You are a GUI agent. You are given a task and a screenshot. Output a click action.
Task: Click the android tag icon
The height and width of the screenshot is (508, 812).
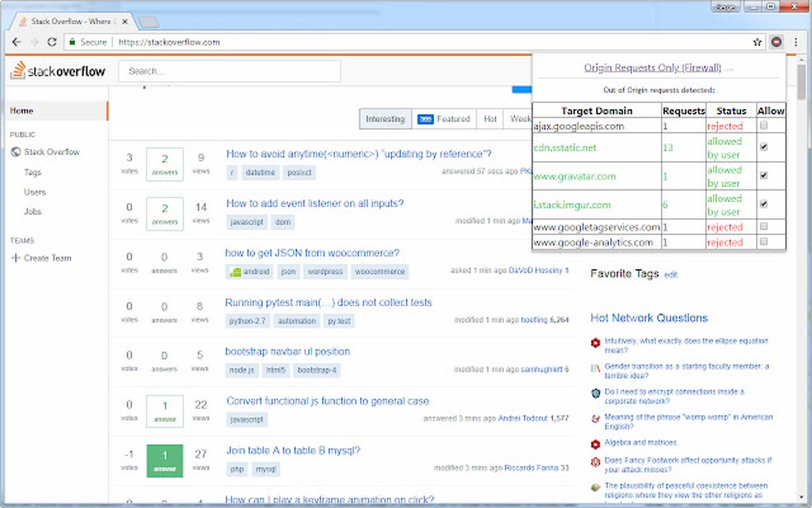[236, 272]
